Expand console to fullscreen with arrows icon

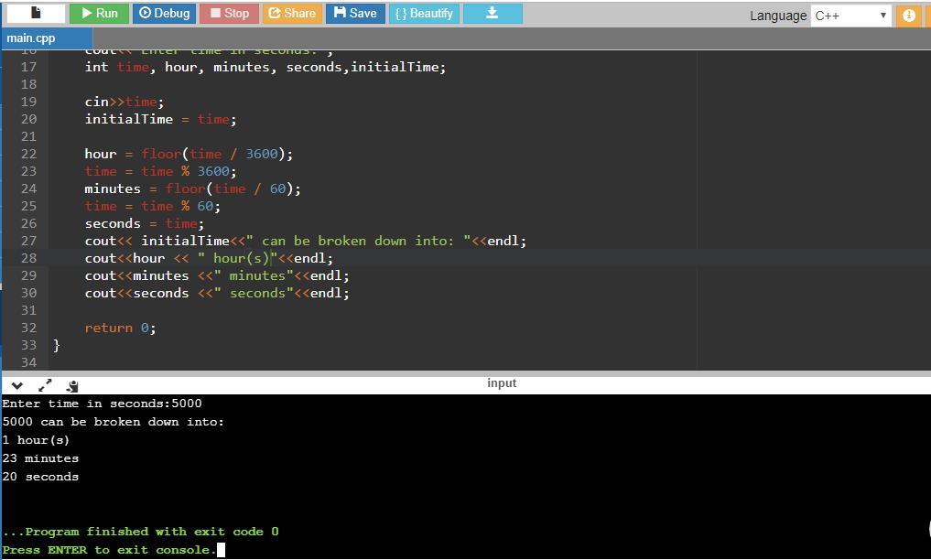(x=45, y=386)
